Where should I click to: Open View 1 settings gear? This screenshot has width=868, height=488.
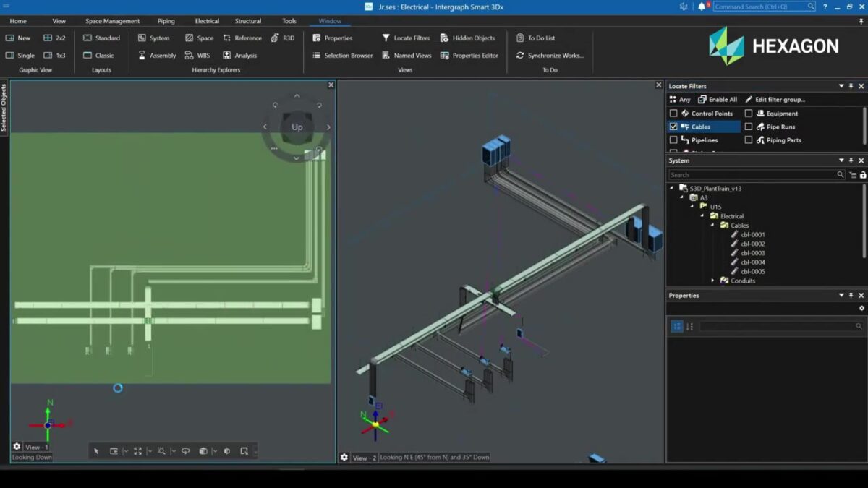[x=17, y=447]
